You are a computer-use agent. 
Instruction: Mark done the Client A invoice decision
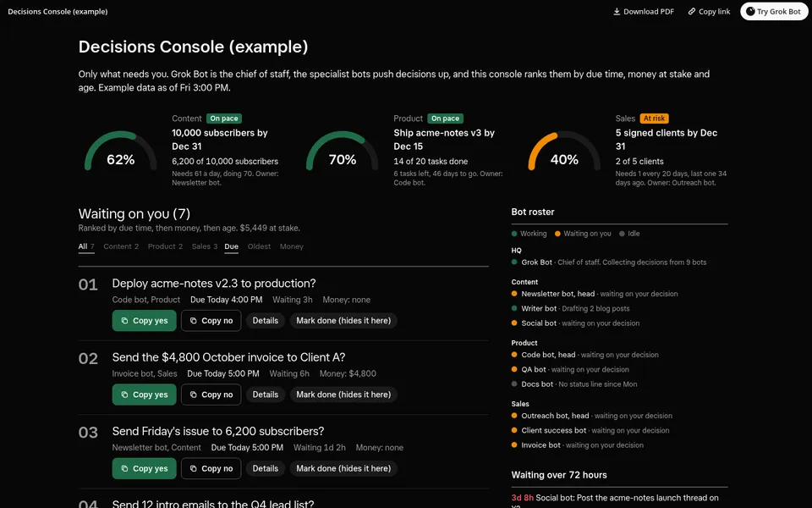click(x=343, y=395)
